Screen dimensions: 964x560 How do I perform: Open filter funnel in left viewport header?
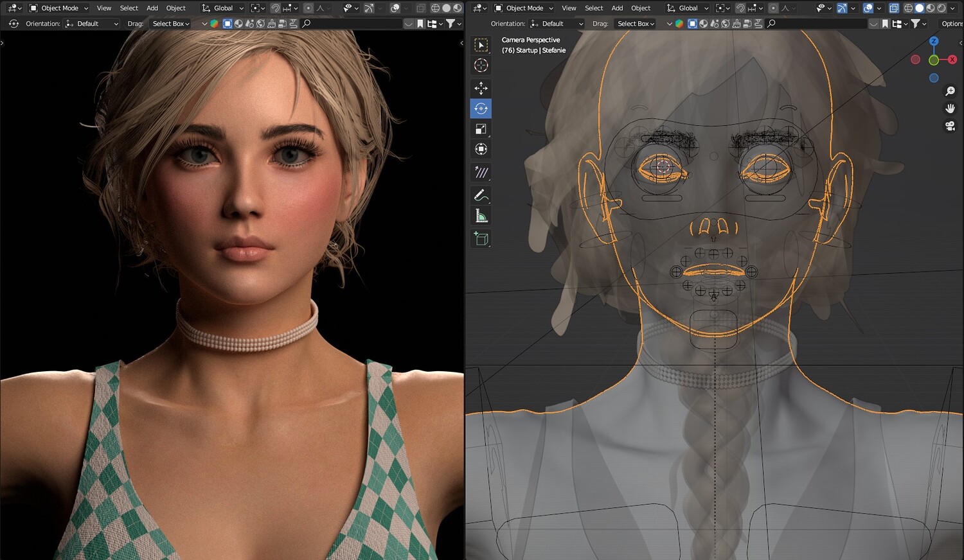point(454,24)
